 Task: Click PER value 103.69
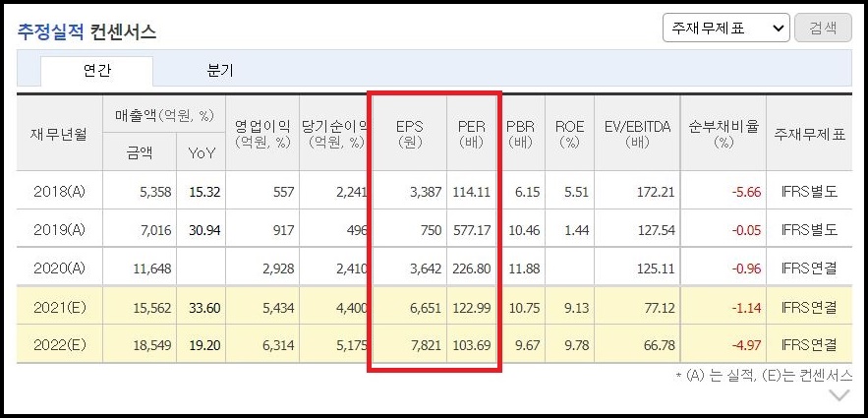coord(472,346)
